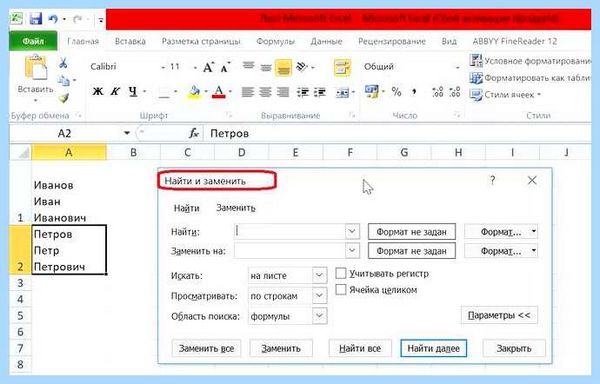Viewport: 600px width, 384px height.
Task: Enable the Учитывать регистр checkbox
Action: [x=341, y=273]
